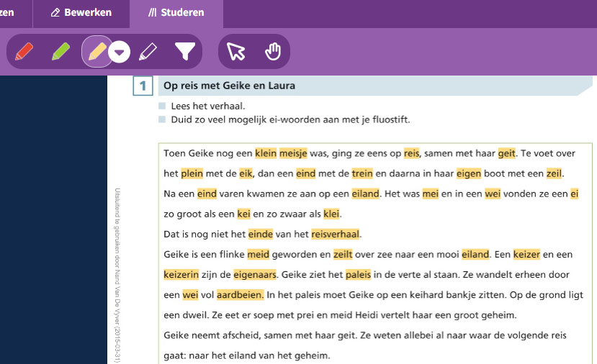Click the highlighted word 'paleis'
The height and width of the screenshot is (364, 597).
[358, 274]
